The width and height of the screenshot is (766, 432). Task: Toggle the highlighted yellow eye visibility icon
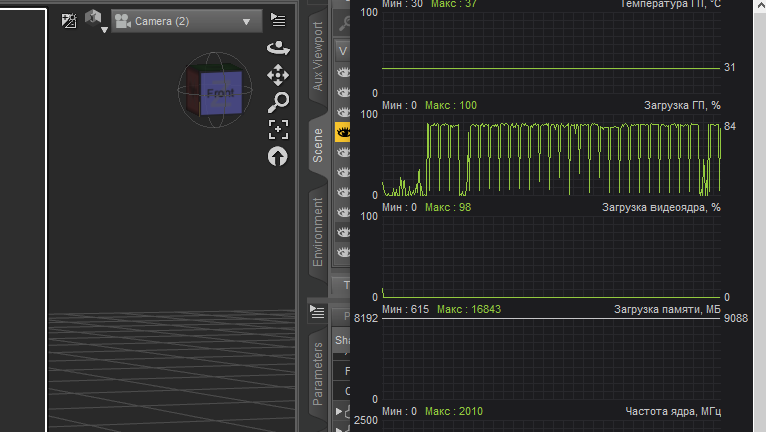tap(343, 132)
